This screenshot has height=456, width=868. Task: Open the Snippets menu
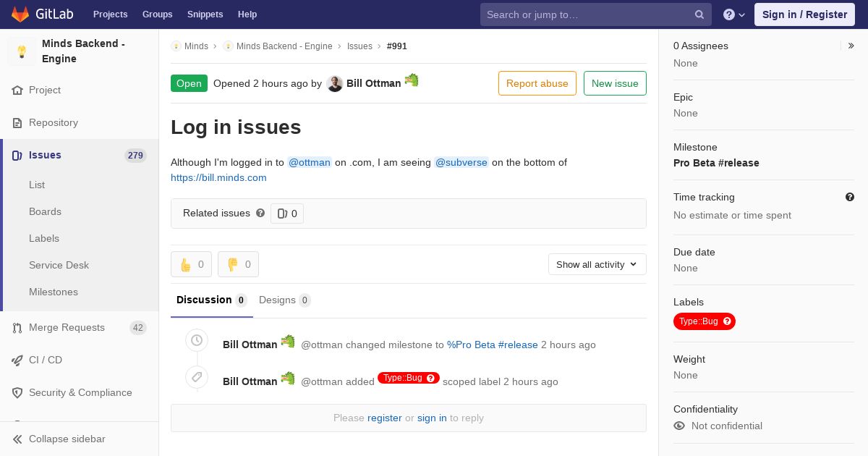click(x=205, y=14)
